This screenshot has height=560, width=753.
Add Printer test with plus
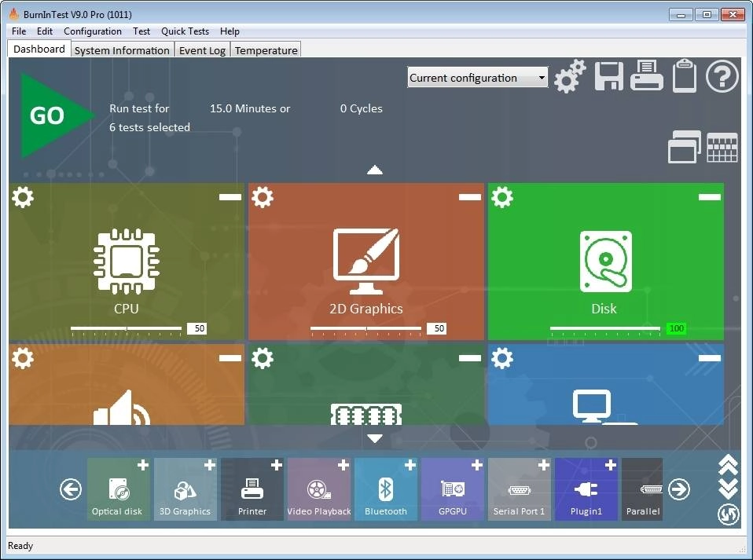coord(277,465)
